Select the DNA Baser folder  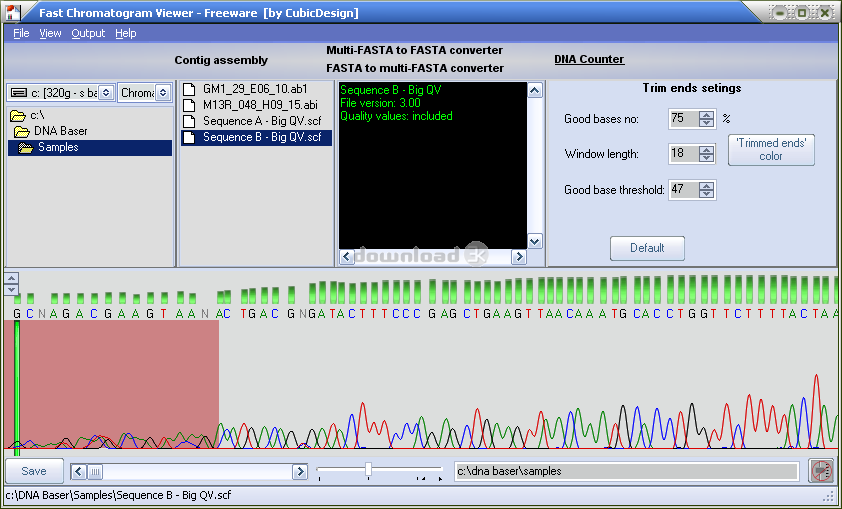coord(60,131)
